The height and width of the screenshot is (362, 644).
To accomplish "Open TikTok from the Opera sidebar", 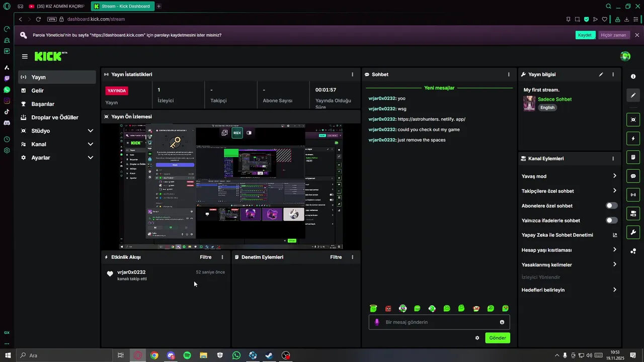I will coord(7,112).
